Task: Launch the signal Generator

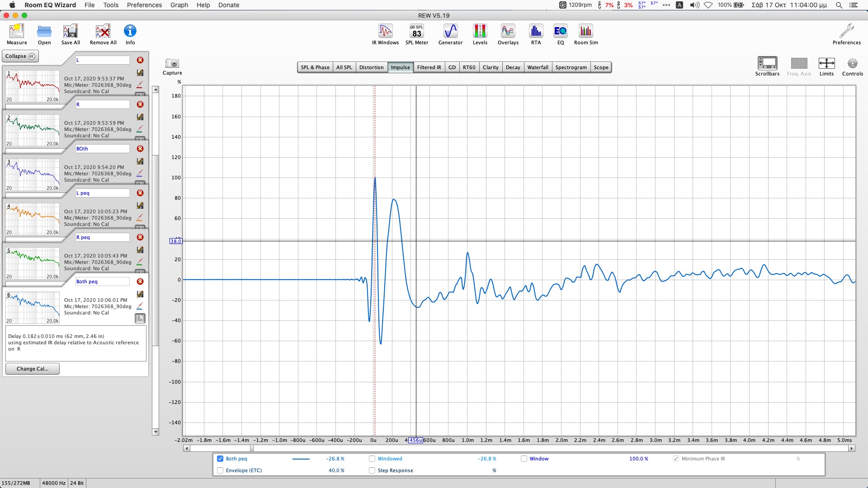Action: coord(450,34)
